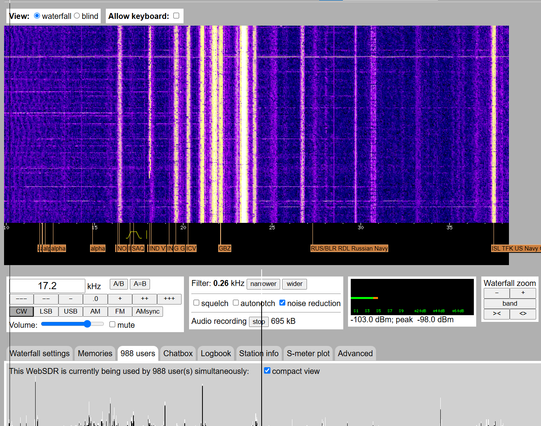This screenshot has height=426, width=541.
Task: Click the Volume slider
Action: point(72,324)
